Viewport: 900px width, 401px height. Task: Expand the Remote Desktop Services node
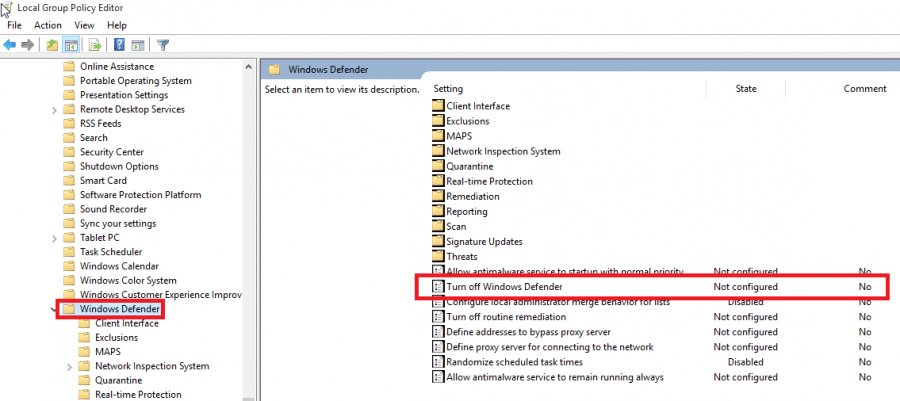pyautogui.click(x=55, y=110)
